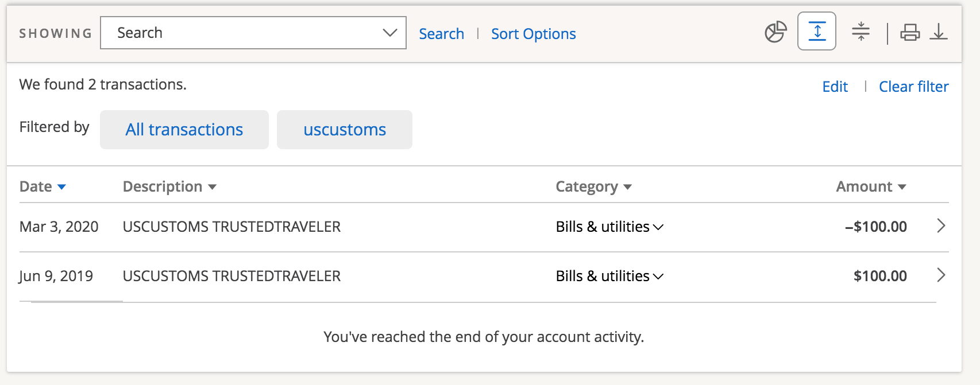Sort transactions by Amount column

[x=871, y=187]
